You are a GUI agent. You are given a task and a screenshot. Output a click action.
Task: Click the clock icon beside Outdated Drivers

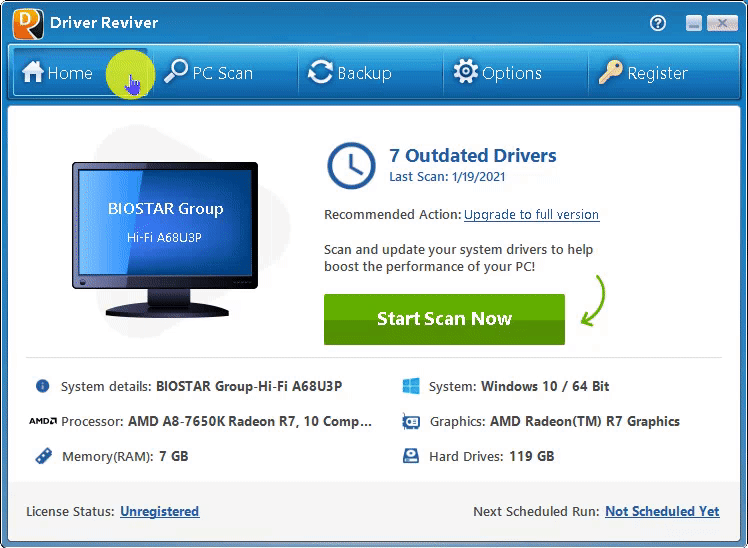pyautogui.click(x=351, y=164)
